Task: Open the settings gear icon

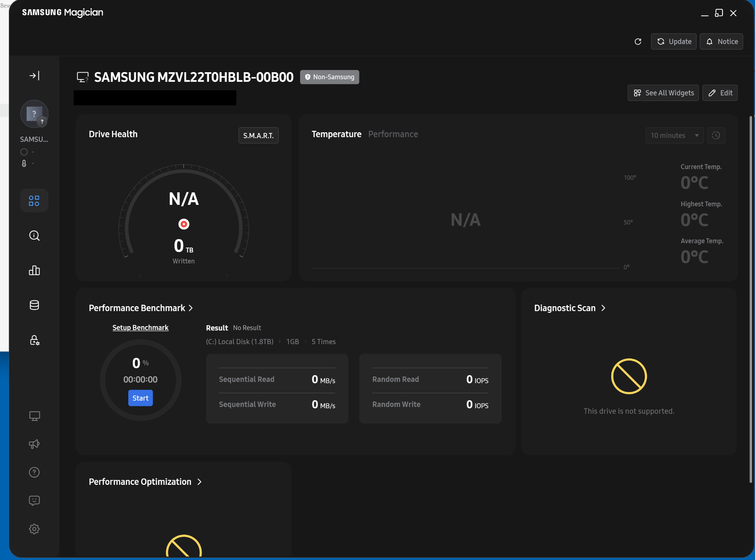Action: [34, 529]
